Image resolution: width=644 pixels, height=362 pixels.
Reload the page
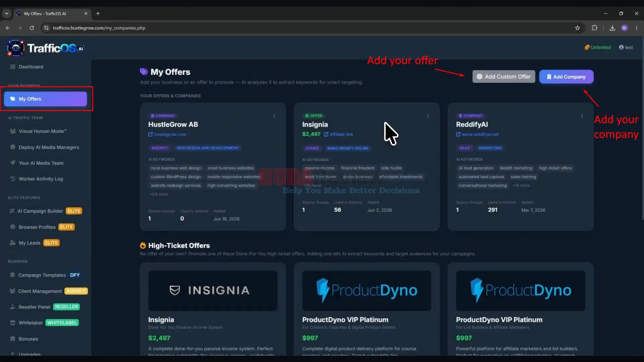coord(32,28)
